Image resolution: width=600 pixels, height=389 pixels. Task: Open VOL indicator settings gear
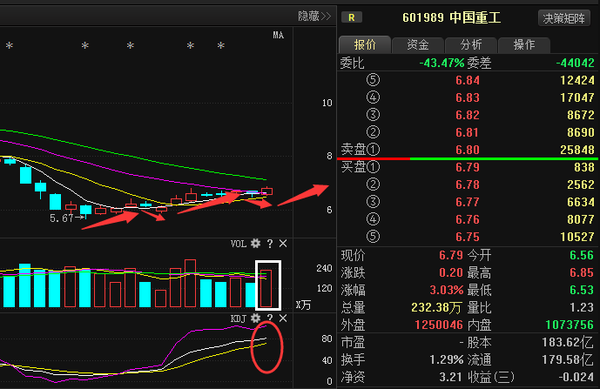[x=256, y=243]
